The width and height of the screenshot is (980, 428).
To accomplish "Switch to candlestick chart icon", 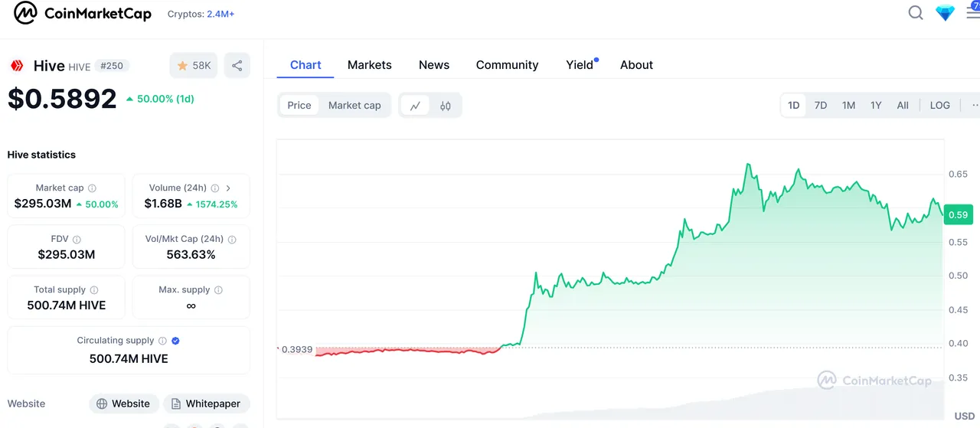I will 446,106.
